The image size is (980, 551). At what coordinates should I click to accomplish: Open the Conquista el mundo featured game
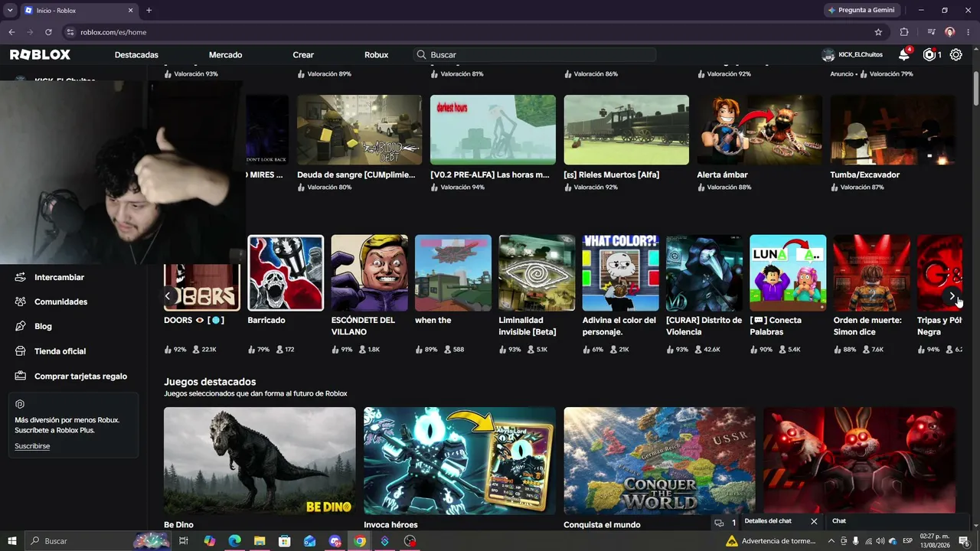pos(659,460)
